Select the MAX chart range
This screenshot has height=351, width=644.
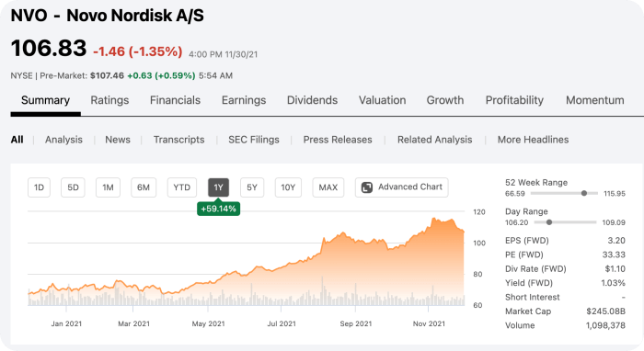click(328, 187)
